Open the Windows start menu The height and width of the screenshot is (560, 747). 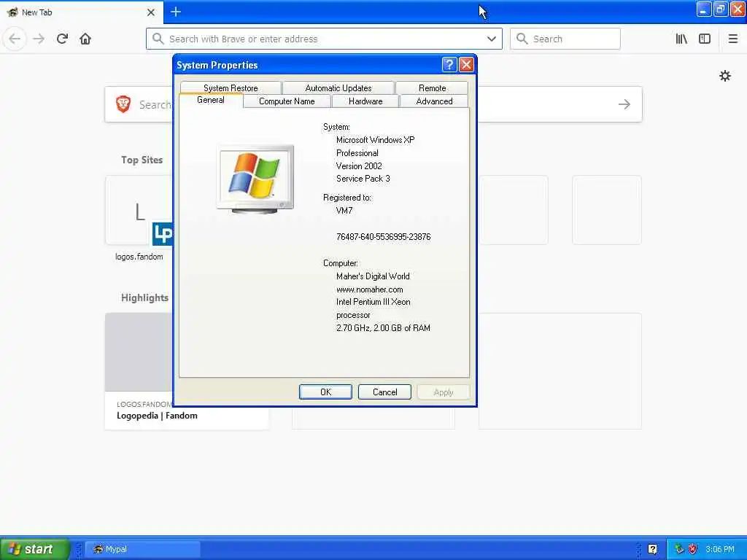click(x=34, y=549)
